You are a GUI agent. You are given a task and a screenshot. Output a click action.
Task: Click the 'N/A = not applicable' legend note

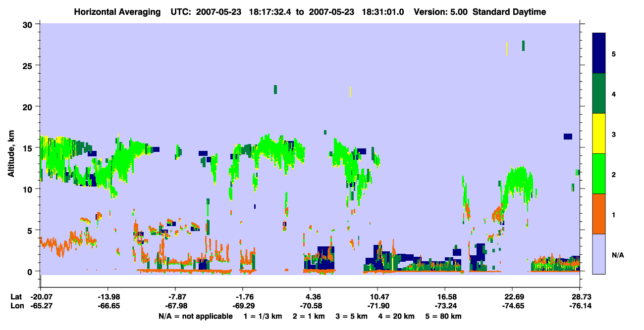tap(196, 316)
